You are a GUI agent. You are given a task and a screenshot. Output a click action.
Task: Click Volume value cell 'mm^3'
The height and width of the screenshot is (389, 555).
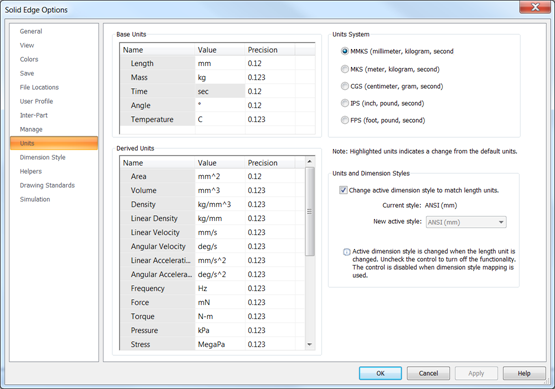[220, 190]
